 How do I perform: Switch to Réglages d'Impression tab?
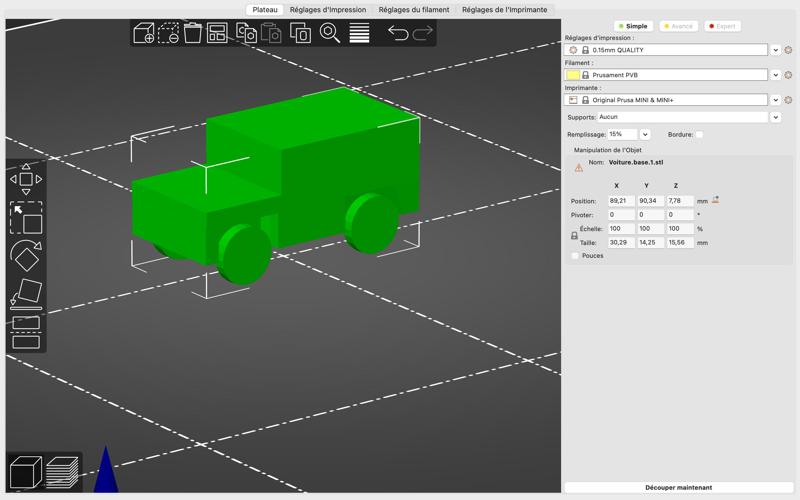coord(328,9)
